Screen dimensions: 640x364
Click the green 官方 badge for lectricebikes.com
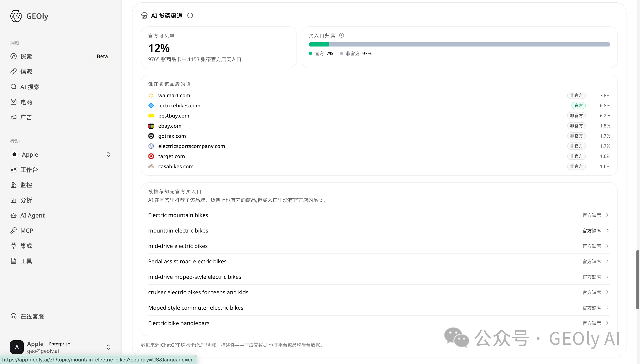coord(578,105)
